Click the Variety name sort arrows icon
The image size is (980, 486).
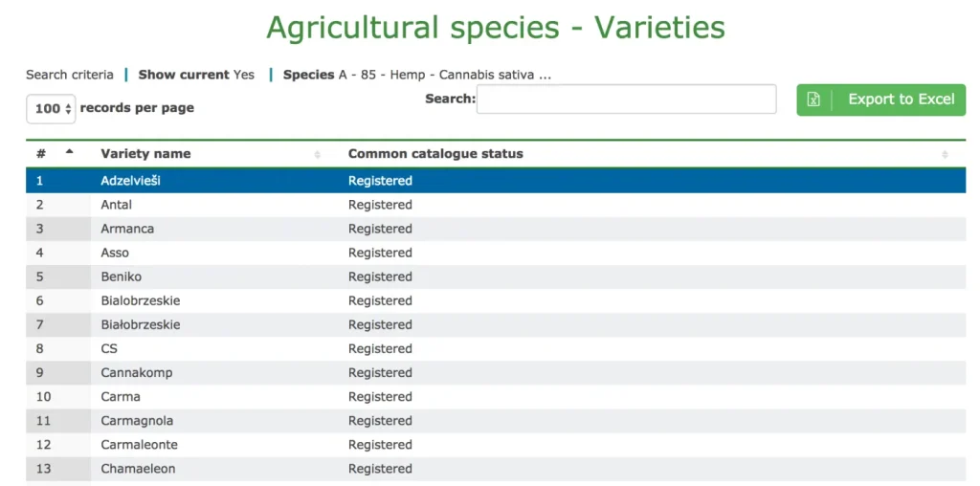coord(317,154)
